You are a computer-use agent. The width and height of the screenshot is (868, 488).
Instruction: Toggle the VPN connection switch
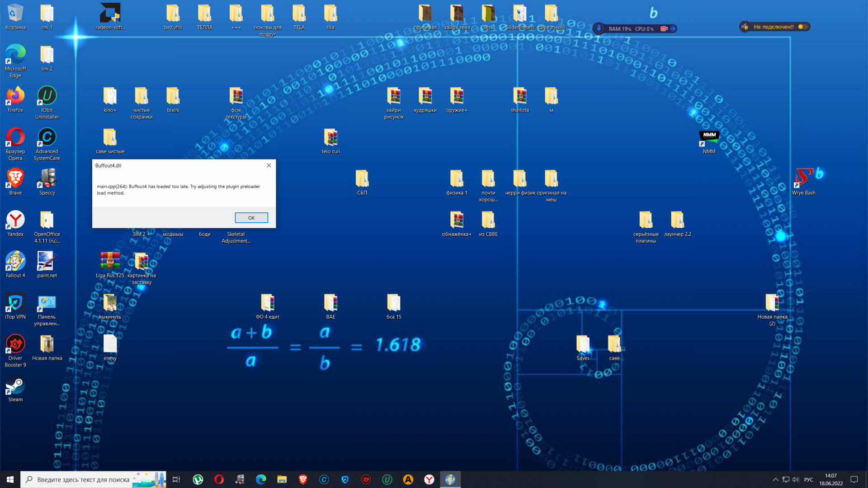pyautogui.click(x=802, y=27)
